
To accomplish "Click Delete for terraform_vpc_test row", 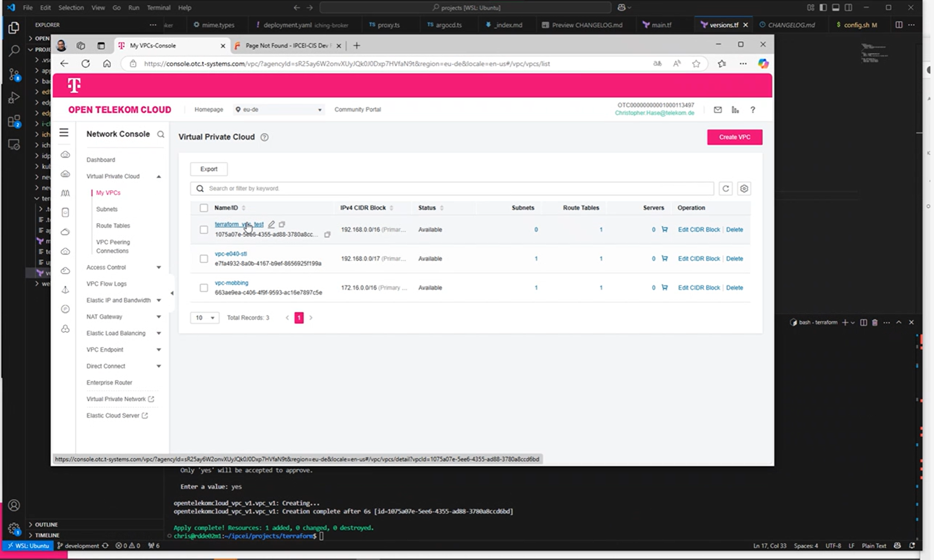I will pos(735,230).
